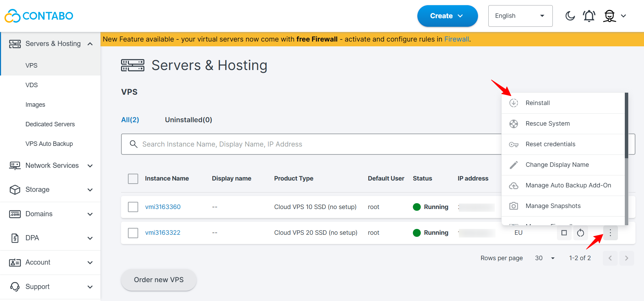Click the Auto Backup cloud icon

point(514,186)
